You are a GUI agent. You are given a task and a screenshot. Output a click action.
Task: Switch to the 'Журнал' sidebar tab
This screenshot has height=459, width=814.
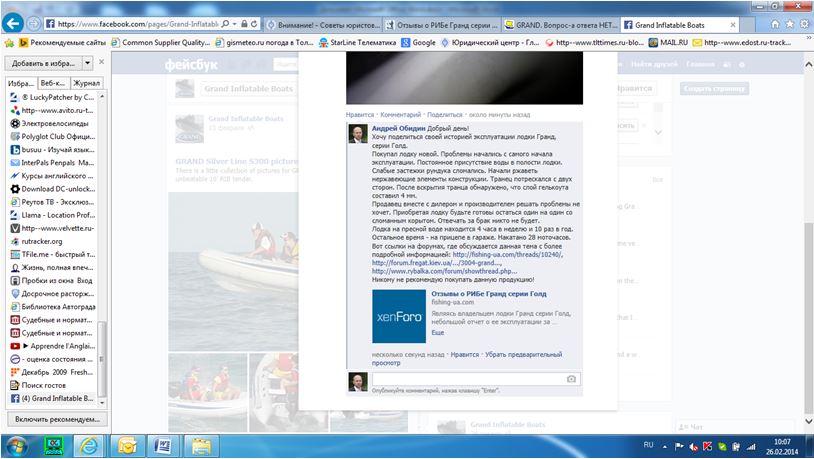point(86,83)
